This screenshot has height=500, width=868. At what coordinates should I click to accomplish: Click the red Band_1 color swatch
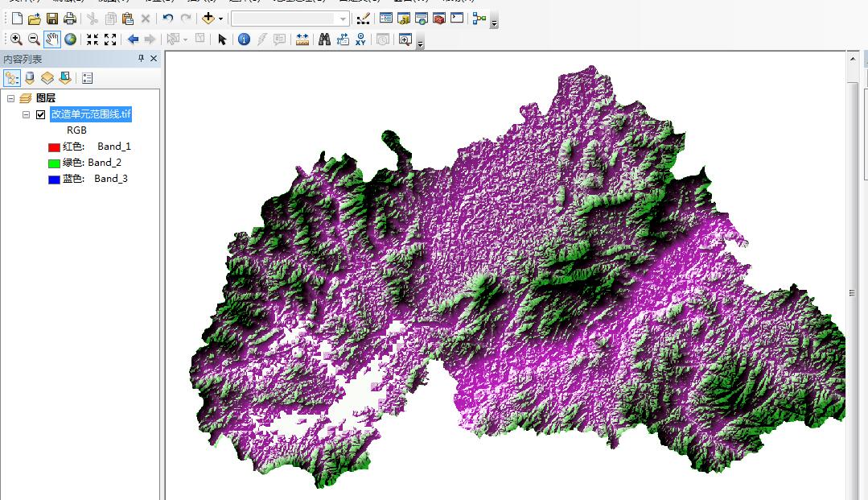pos(54,147)
